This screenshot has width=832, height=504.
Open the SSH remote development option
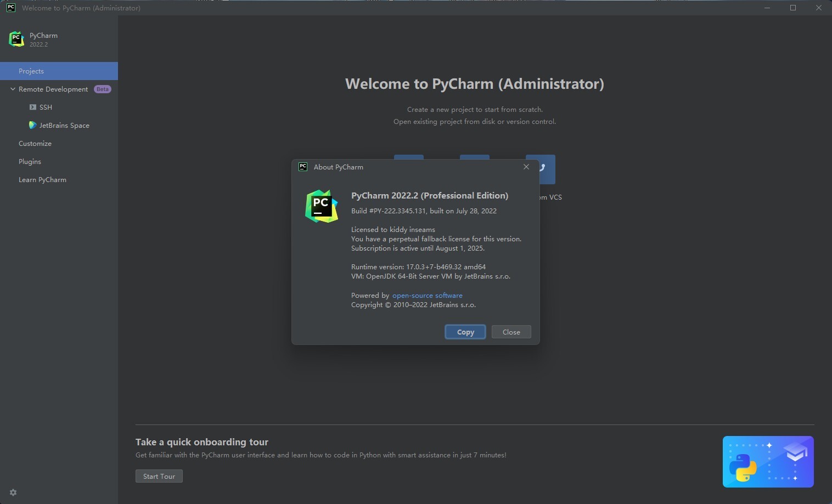[46, 107]
